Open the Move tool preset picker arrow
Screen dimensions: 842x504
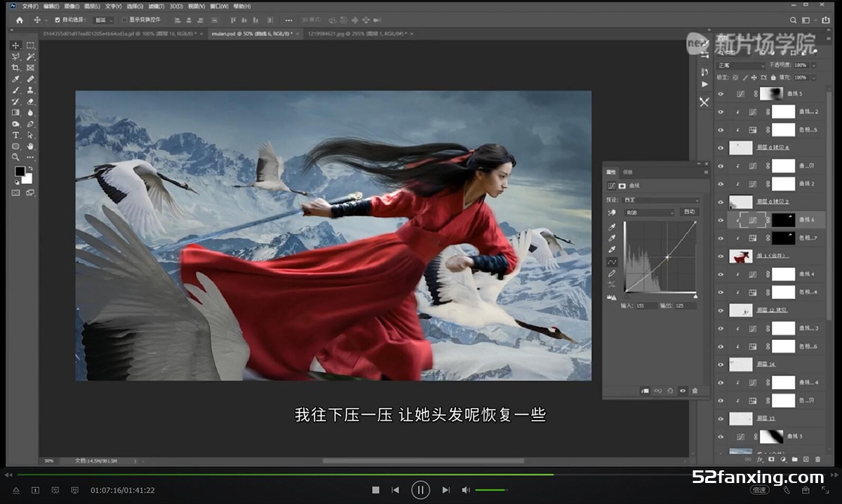46,20
